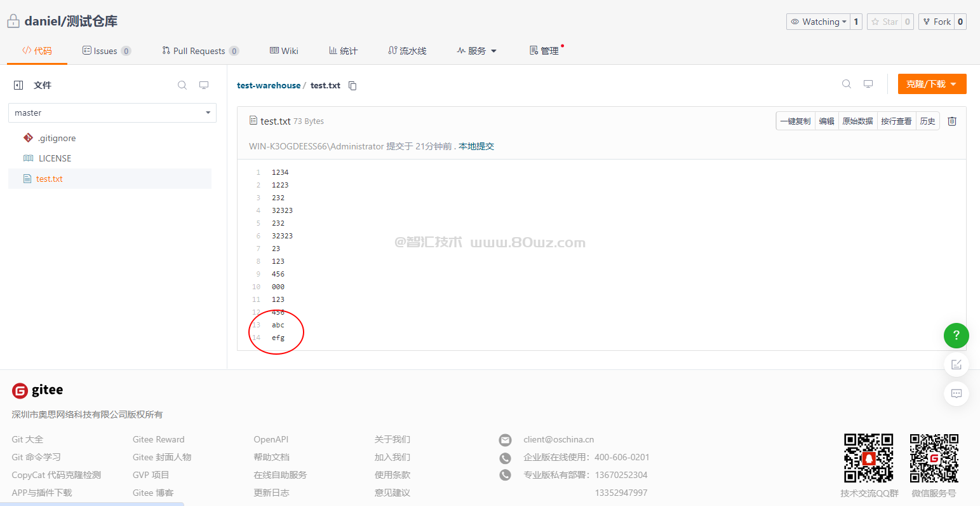Delete test.txt using the trash icon
This screenshot has height=506, width=980.
[x=951, y=121]
